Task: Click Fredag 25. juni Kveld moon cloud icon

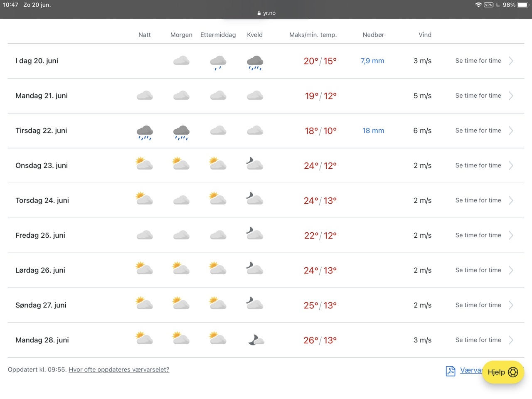Action: point(255,233)
